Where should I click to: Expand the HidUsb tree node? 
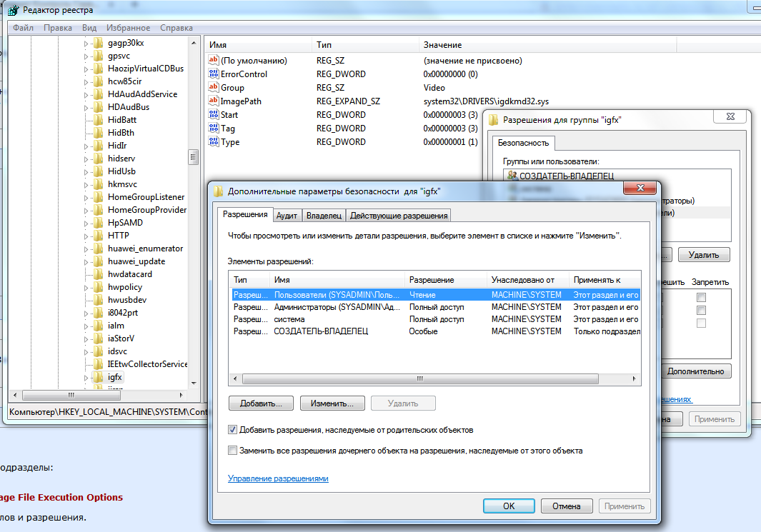tap(86, 171)
